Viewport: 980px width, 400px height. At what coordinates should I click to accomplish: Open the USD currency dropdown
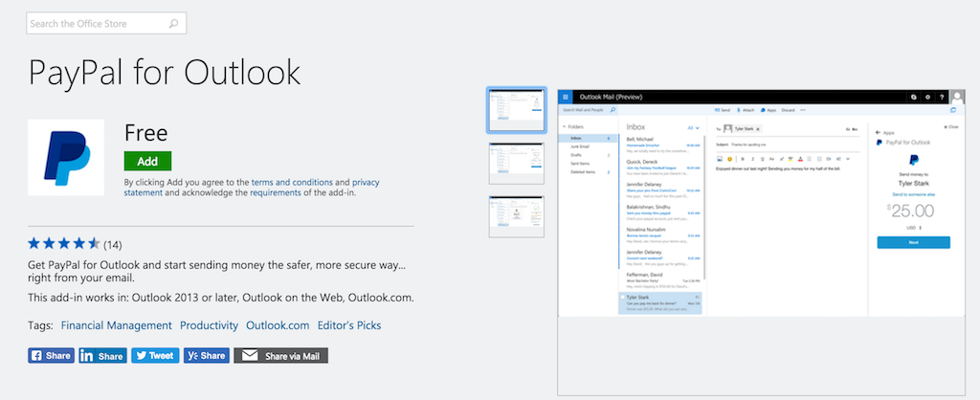pyautogui.click(x=914, y=228)
